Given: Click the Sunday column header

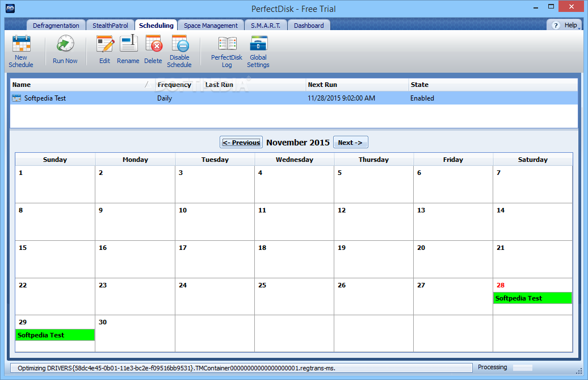Looking at the screenshot, I should pos(54,160).
